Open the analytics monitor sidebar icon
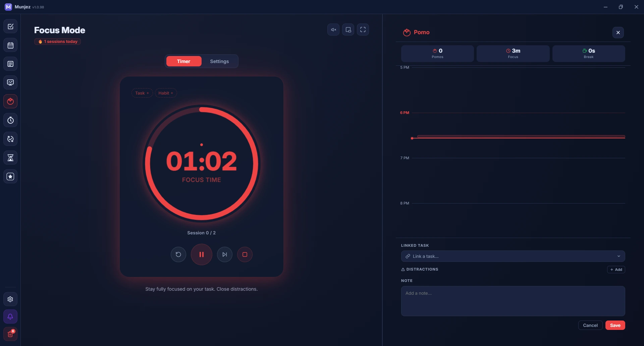 pyautogui.click(x=10, y=82)
